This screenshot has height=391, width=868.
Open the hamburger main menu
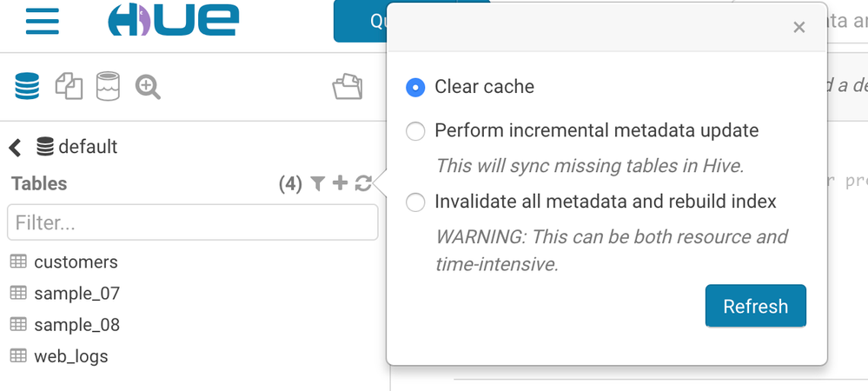[x=42, y=21]
